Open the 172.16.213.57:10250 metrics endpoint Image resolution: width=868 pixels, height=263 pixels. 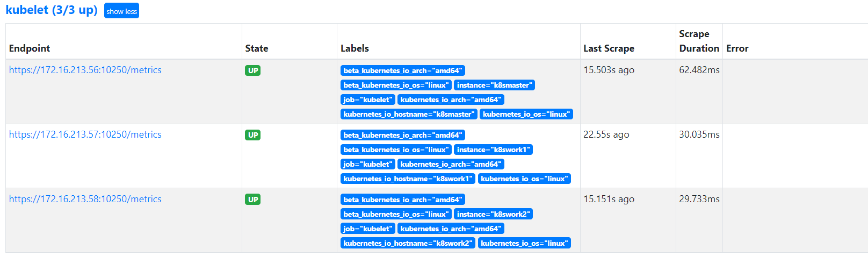[85, 134]
